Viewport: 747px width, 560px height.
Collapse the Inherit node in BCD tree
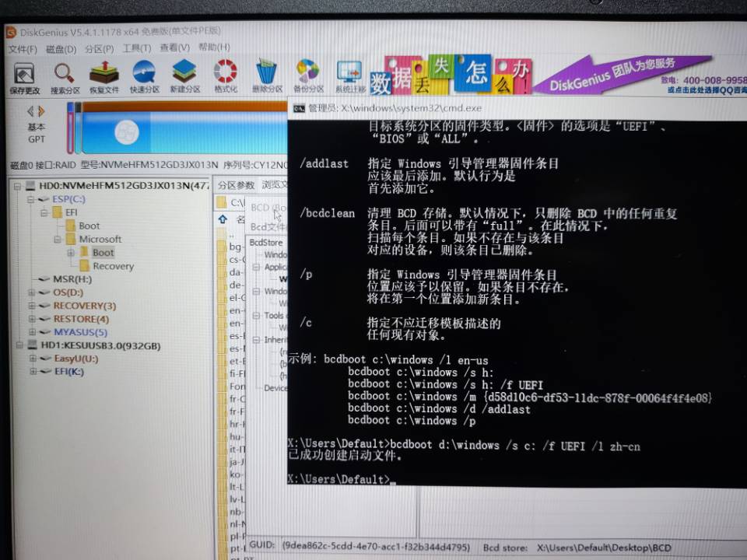(256, 340)
